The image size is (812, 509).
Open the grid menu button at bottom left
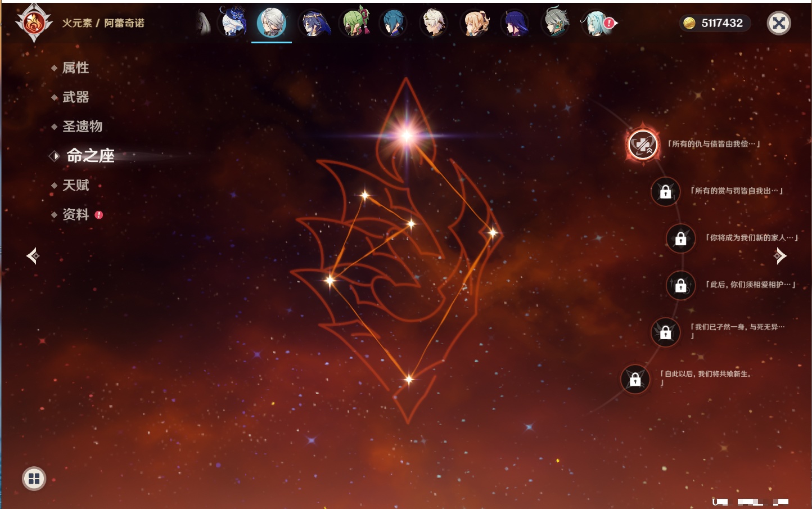(34, 479)
